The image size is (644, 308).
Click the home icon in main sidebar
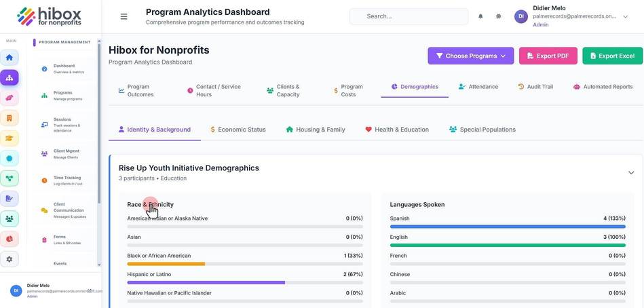click(x=9, y=58)
